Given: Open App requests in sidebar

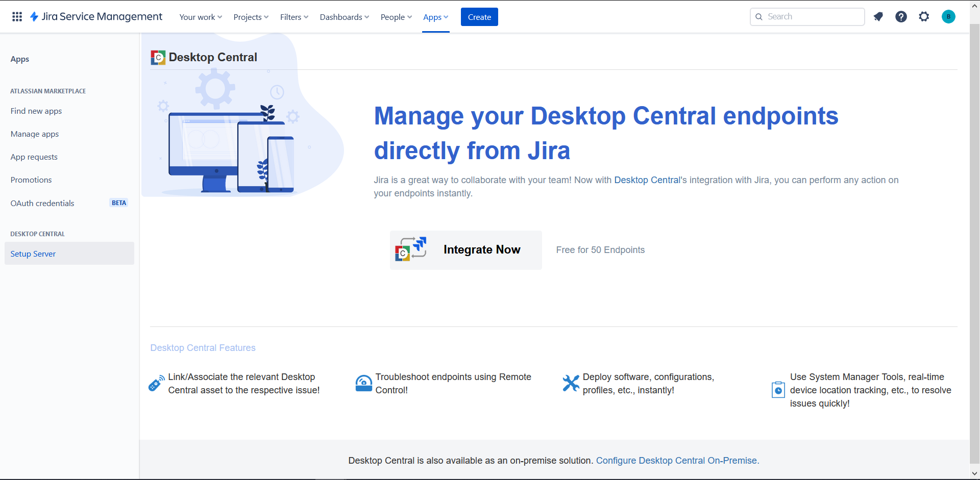Looking at the screenshot, I should coord(69,157).
